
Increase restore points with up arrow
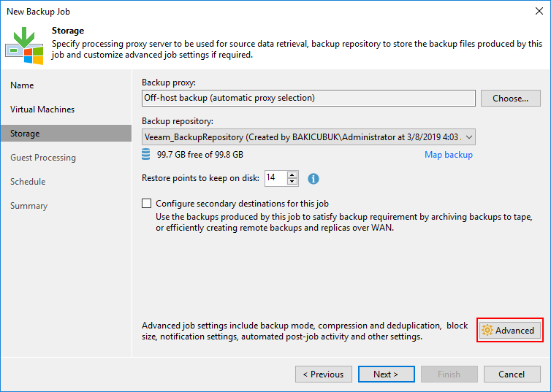click(x=292, y=174)
